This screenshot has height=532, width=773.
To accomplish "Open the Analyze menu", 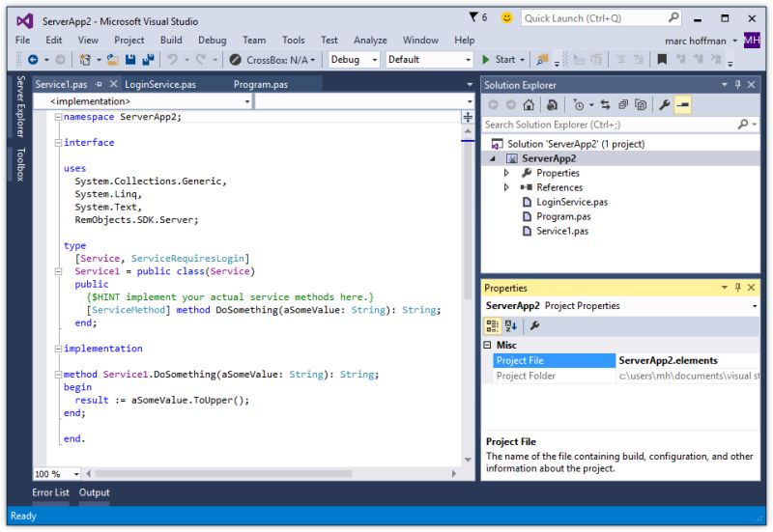I will 370,40.
